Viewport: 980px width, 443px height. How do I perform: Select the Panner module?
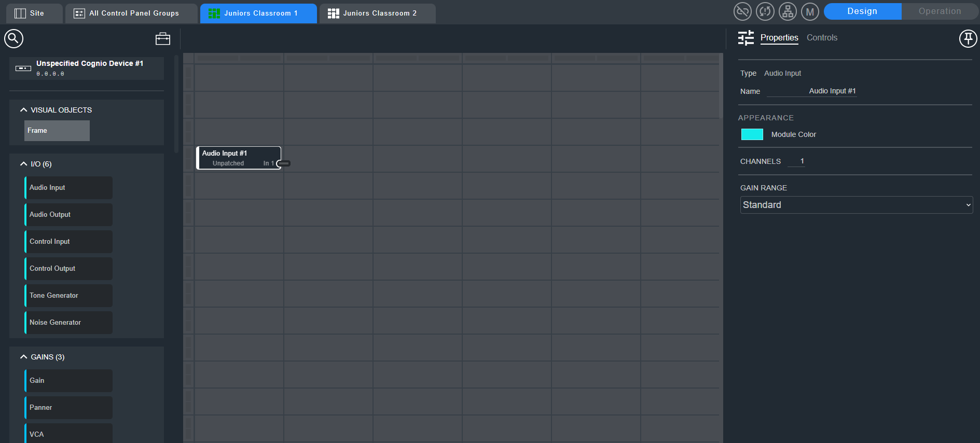click(68, 408)
